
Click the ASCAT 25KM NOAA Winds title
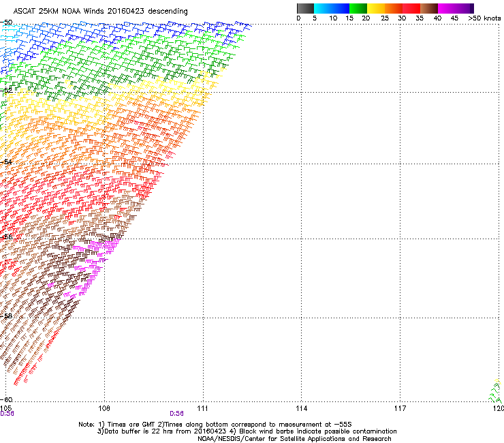[101, 11]
